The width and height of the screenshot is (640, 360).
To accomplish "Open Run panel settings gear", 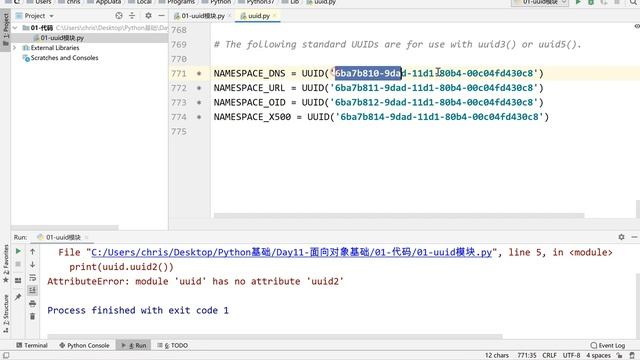I will pyautogui.click(x=621, y=237).
